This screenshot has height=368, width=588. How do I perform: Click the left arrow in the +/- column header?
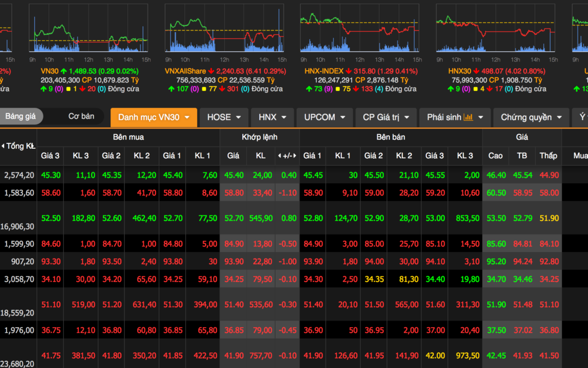280,156
